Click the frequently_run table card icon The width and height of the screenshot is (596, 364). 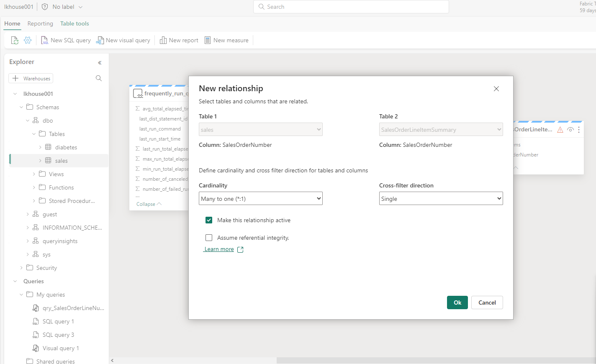click(138, 94)
